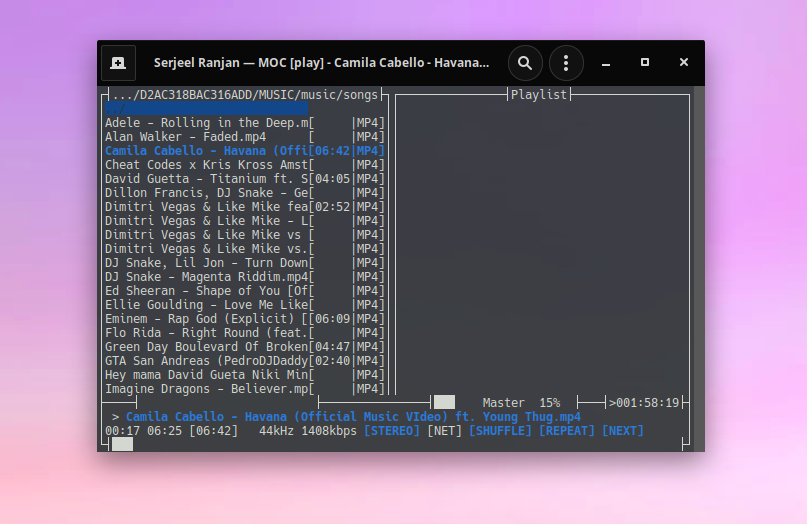Close the MOC terminal window

click(x=683, y=62)
